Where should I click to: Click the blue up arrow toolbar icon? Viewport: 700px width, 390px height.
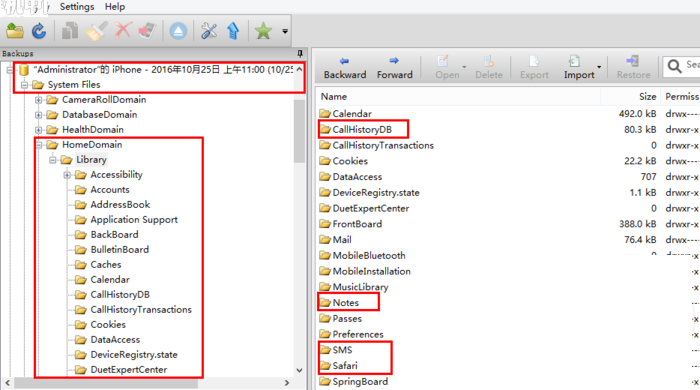click(x=233, y=31)
